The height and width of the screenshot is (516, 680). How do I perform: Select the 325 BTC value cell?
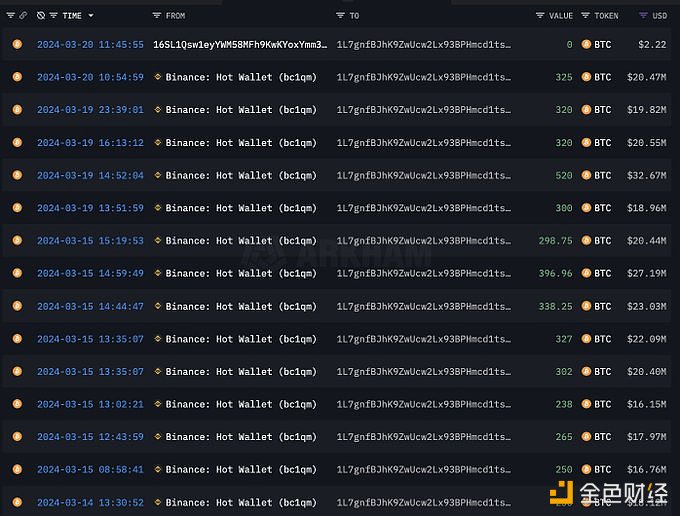564,77
